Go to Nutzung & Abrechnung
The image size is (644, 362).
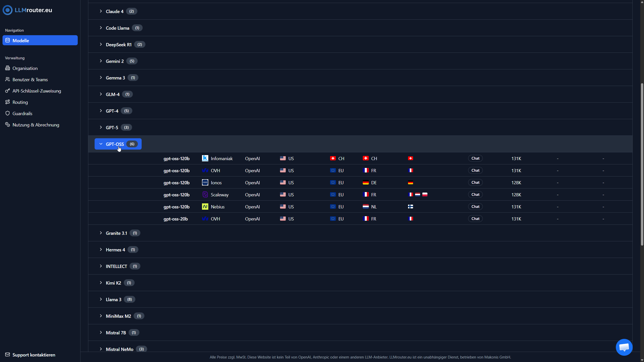36,125
